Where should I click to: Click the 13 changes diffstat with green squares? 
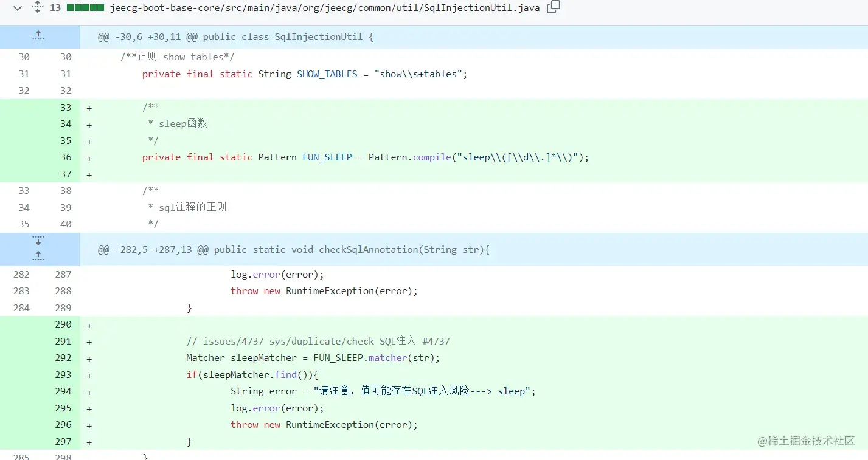[76, 8]
